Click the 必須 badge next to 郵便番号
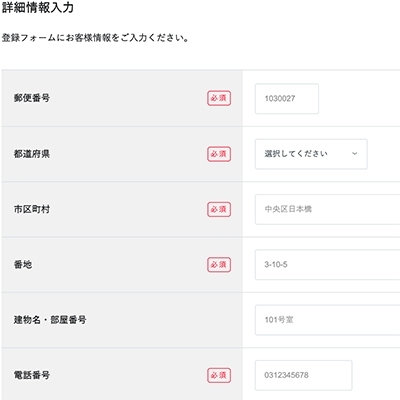400x400 pixels. coord(219,98)
